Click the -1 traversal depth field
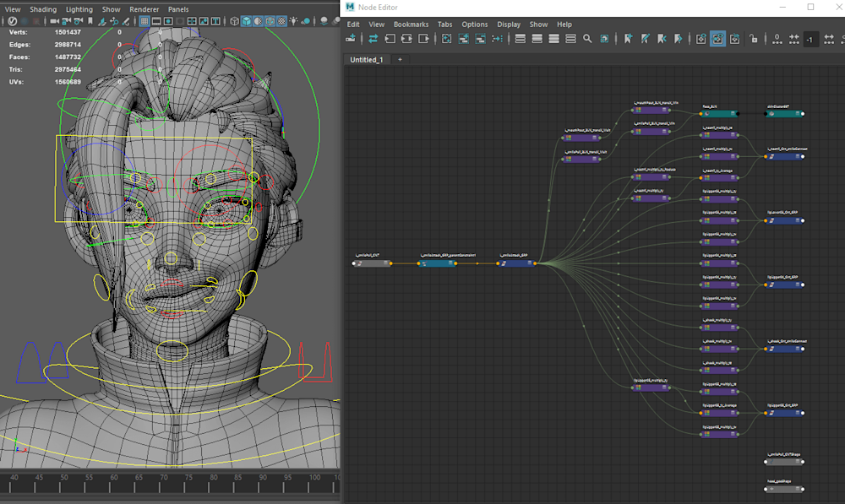845x504 pixels. (x=810, y=40)
